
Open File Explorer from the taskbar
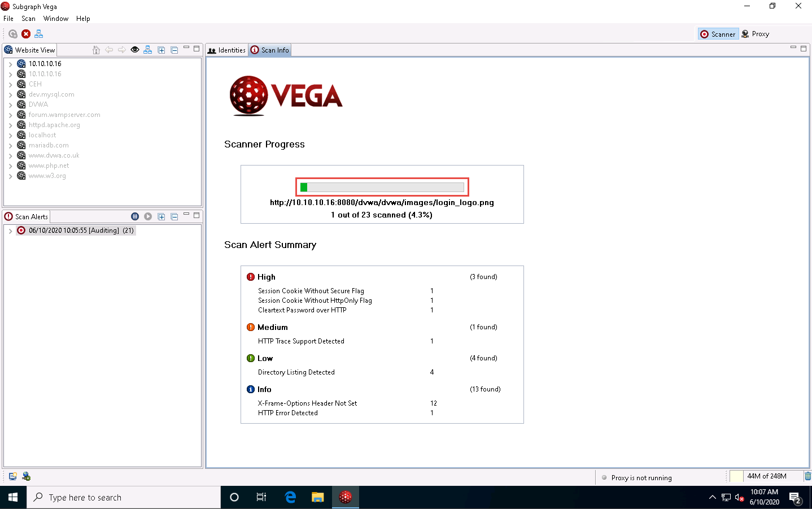[x=318, y=498]
